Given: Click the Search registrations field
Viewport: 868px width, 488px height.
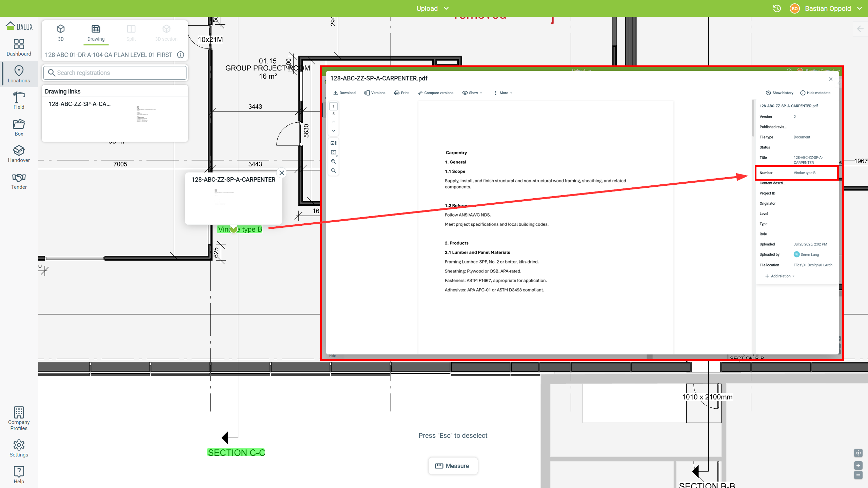Looking at the screenshot, I should 115,73.
